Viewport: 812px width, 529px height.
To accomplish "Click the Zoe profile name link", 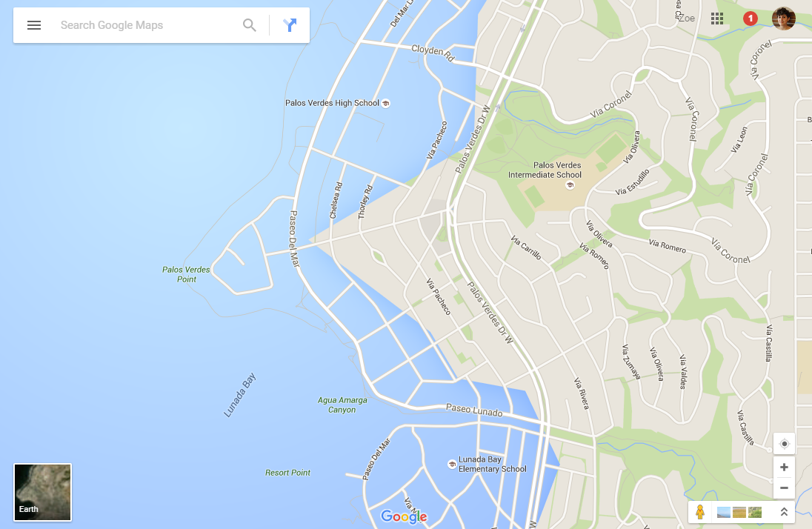I will [687, 18].
